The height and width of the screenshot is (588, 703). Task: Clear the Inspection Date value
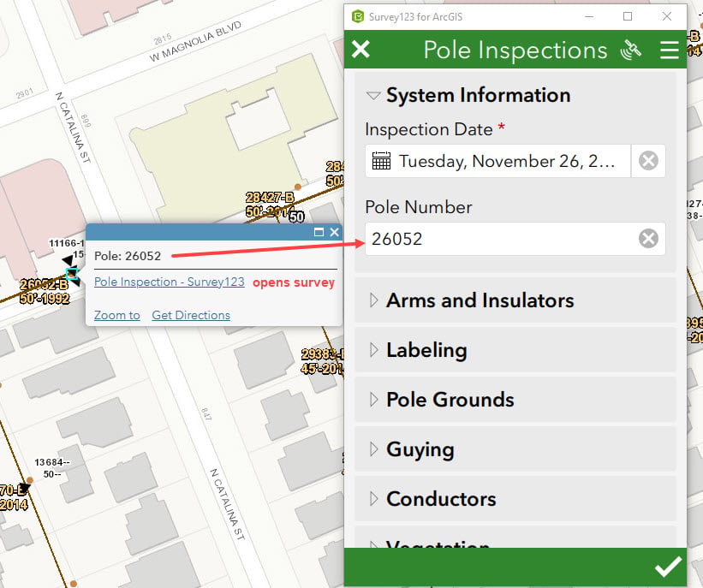pyautogui.click(x=648, y=160)
